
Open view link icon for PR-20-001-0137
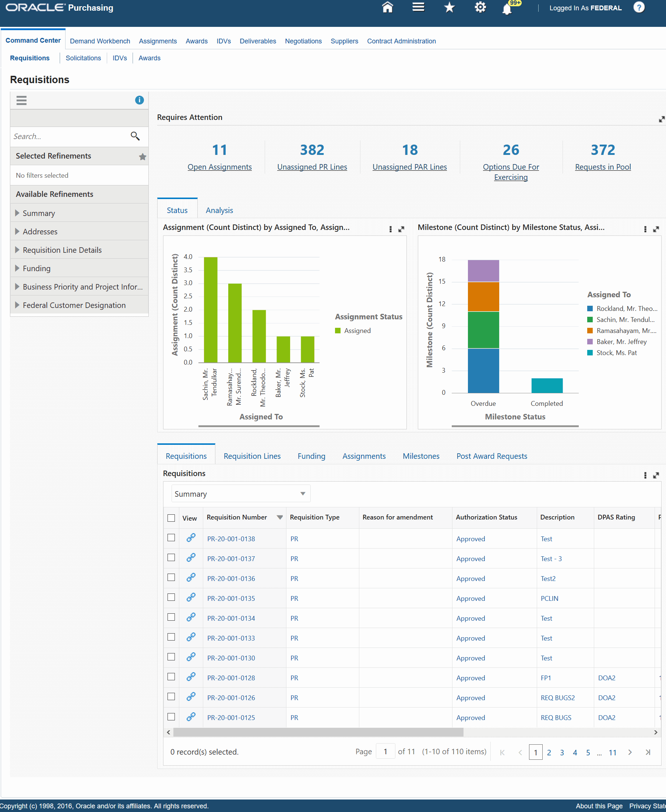click(x=191, y=558)
